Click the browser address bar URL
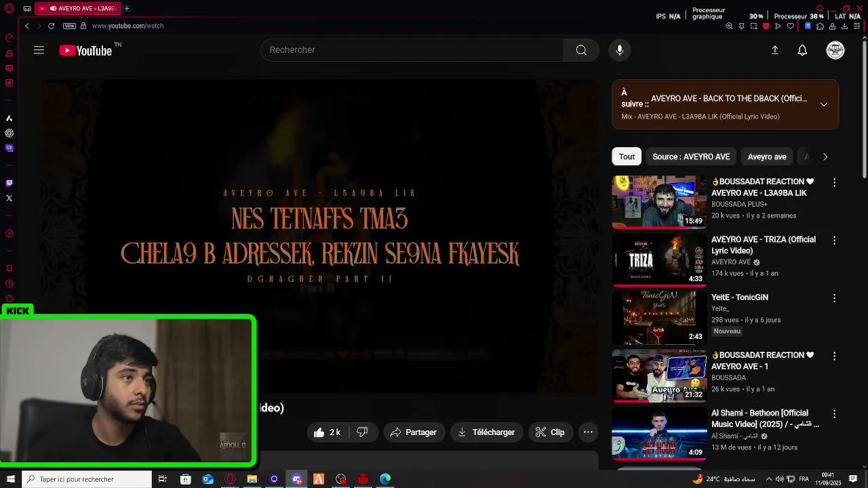Viewport: 868px width, 488px height. point(127,26)
